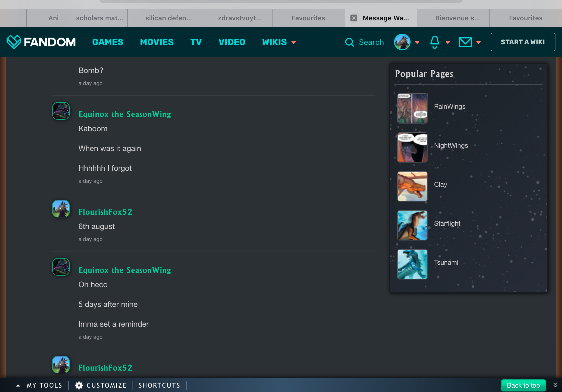Screen dimensions: 562x392
Task: Click the user avatar in header
Action: point(402,42)
